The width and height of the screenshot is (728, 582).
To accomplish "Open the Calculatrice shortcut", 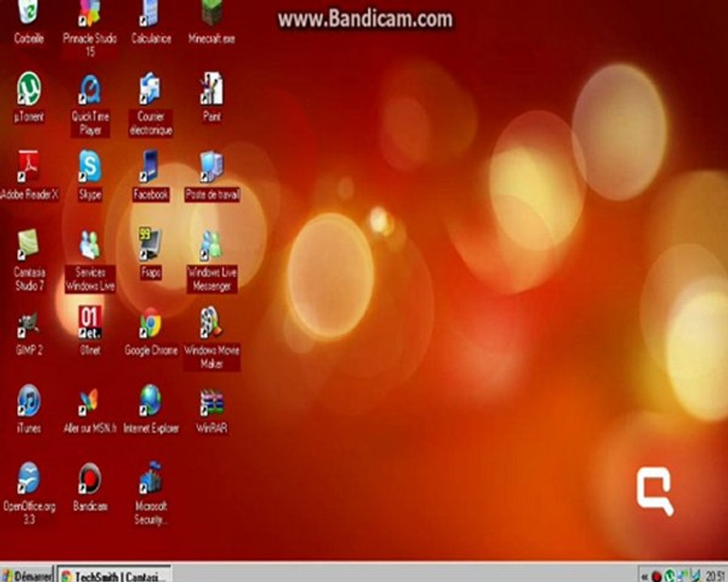I will click(x=150, y=13).
